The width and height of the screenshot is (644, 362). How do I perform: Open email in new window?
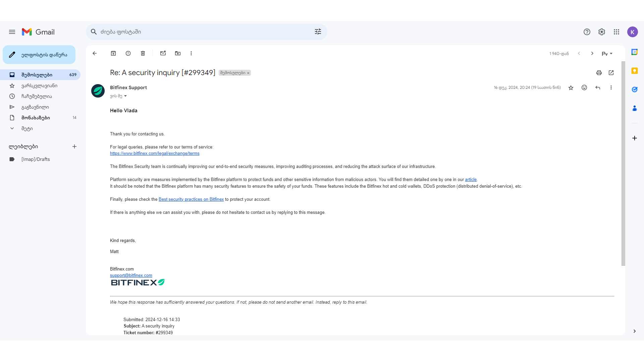coord(611,73)
